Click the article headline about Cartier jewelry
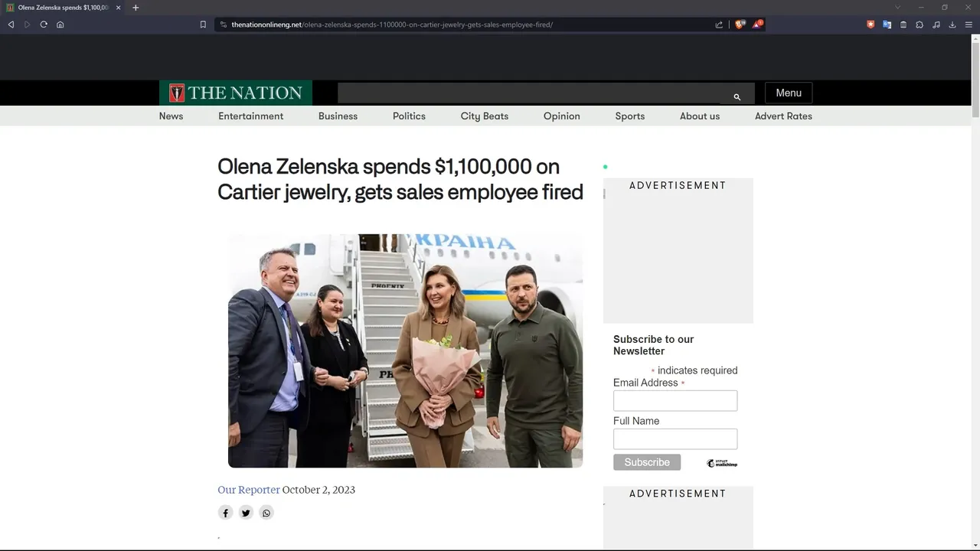 coord(400,179)
